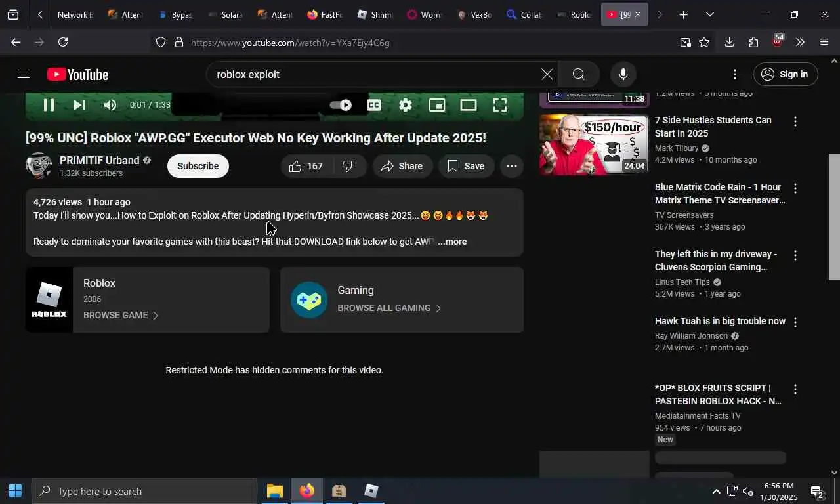Screen dimensions: 840x504
Task: Open the YouTube guide hamburger menu
Action: tap(24, 74)
